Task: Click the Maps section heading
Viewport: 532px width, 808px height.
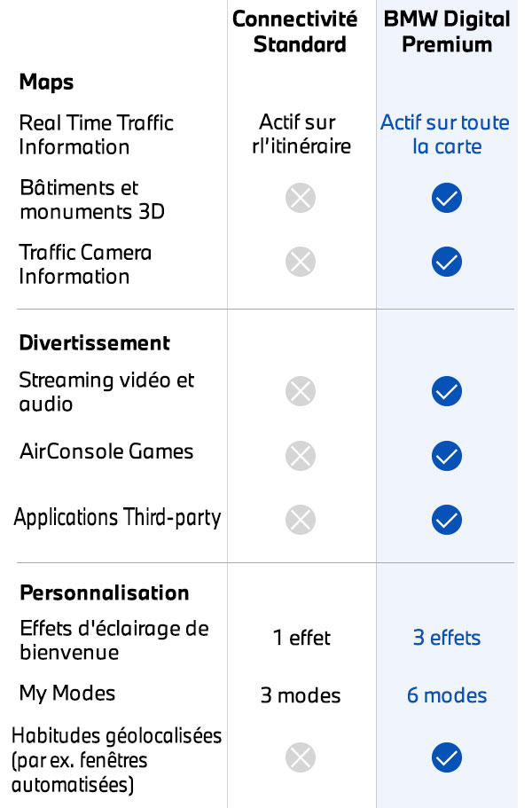Action: tap(46, 82)
